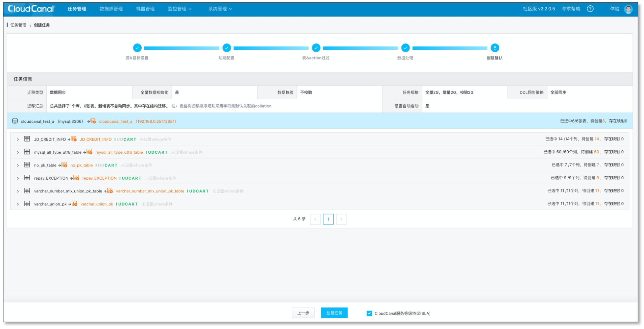The width and height of the screenshot is (644, 329).
Task: Click the orange target table icon for no_pk_table
Action: [x=64, y=165]
